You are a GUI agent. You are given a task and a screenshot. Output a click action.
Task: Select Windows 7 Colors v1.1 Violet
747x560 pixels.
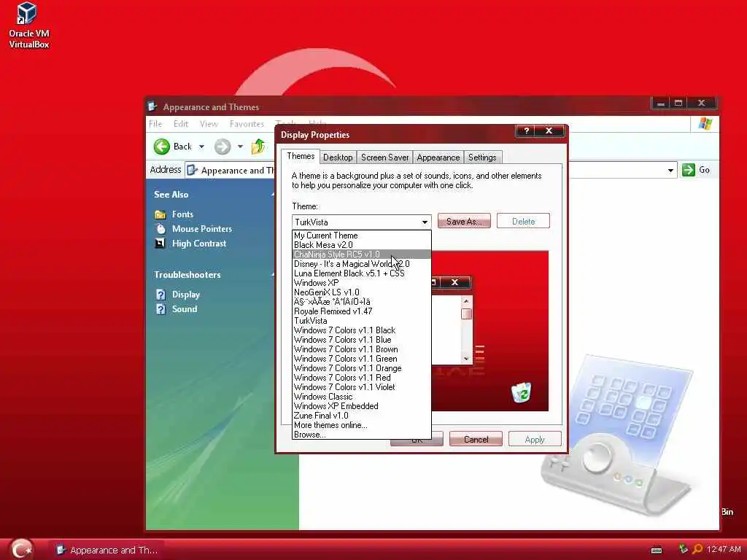tap(362, 387)
